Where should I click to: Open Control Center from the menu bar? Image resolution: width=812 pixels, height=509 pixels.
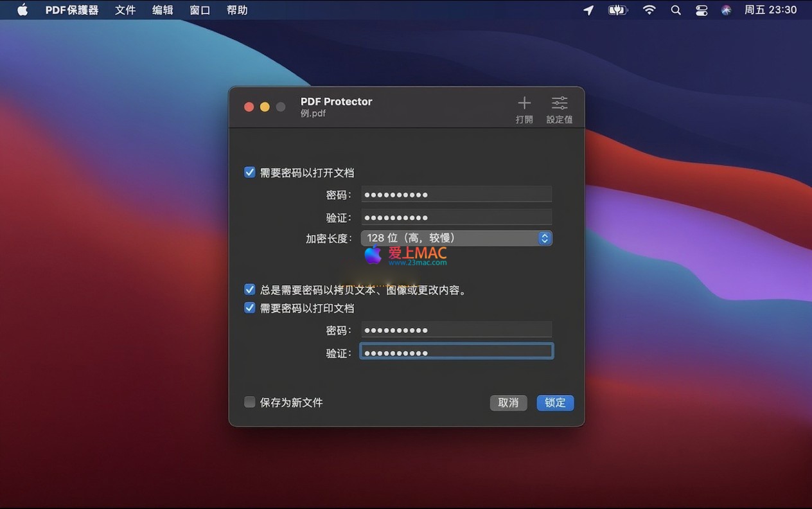702,10
